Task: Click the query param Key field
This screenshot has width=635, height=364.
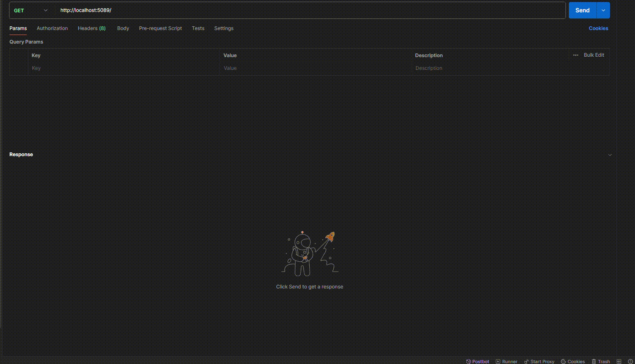Action: pos(123,68)
